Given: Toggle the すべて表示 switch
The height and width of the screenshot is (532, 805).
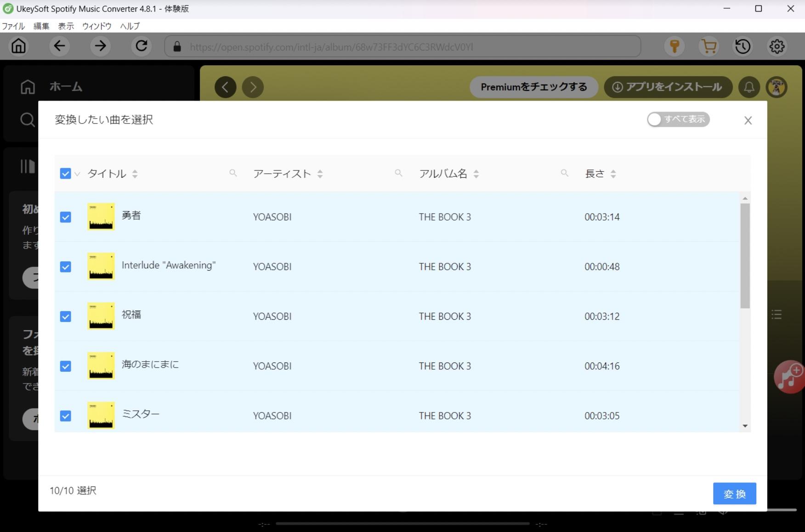Looking at the screenshot, I should [678, 119].
